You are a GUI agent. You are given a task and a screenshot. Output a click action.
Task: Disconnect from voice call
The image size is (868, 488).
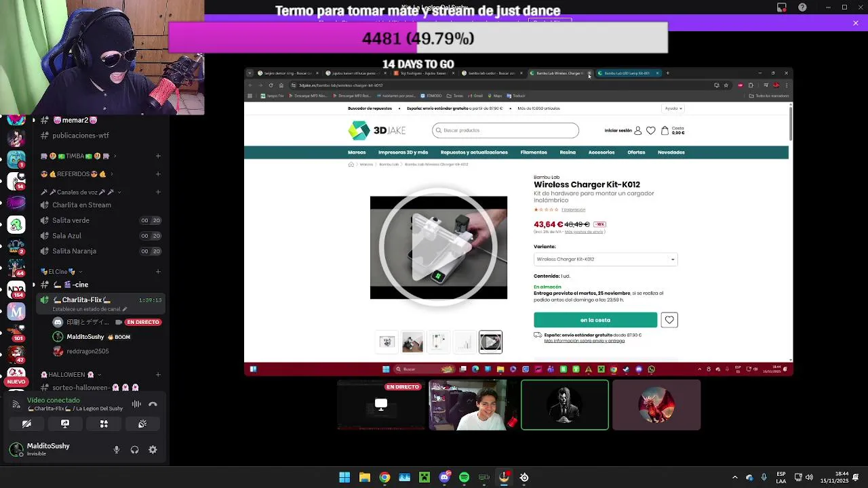point(153,404)
